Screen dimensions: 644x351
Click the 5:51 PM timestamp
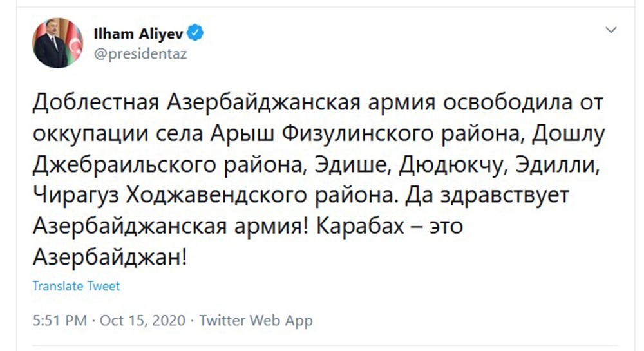click(x=59, y=321)
